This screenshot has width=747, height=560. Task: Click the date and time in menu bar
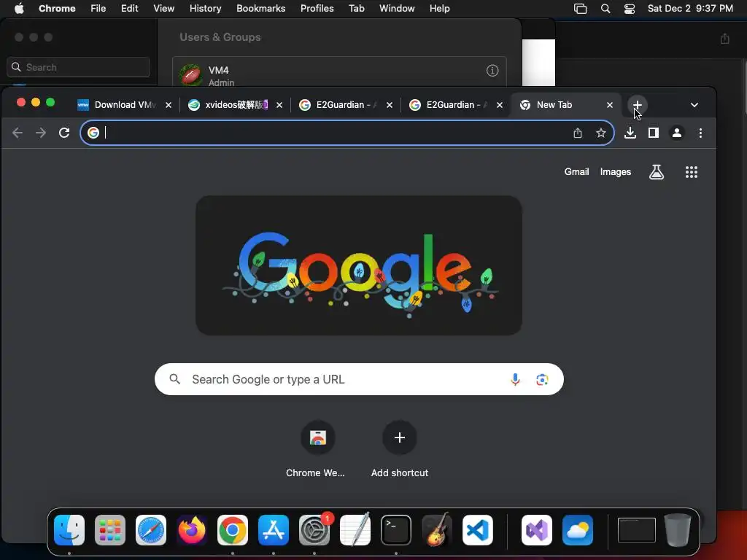click(690, 8)
